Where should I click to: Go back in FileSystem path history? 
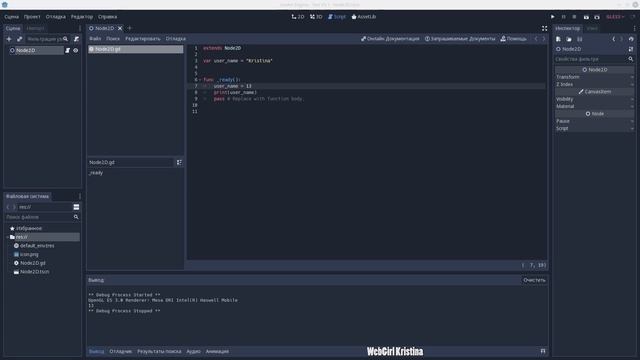point(7,207)
